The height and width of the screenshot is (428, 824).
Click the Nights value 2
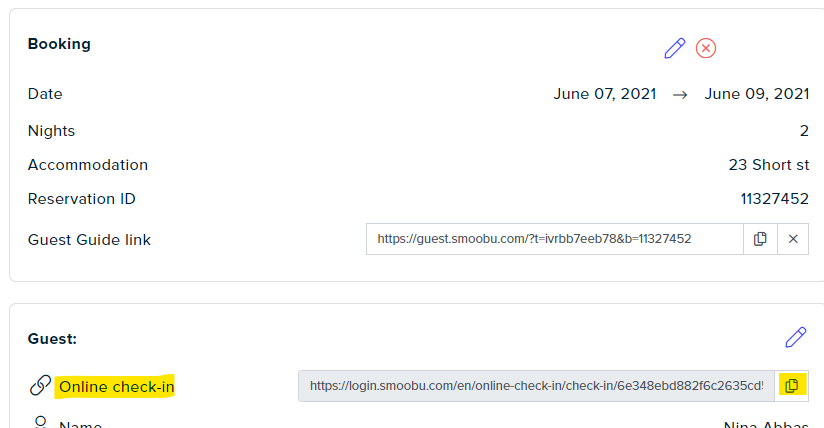click(x=804, y=131)
